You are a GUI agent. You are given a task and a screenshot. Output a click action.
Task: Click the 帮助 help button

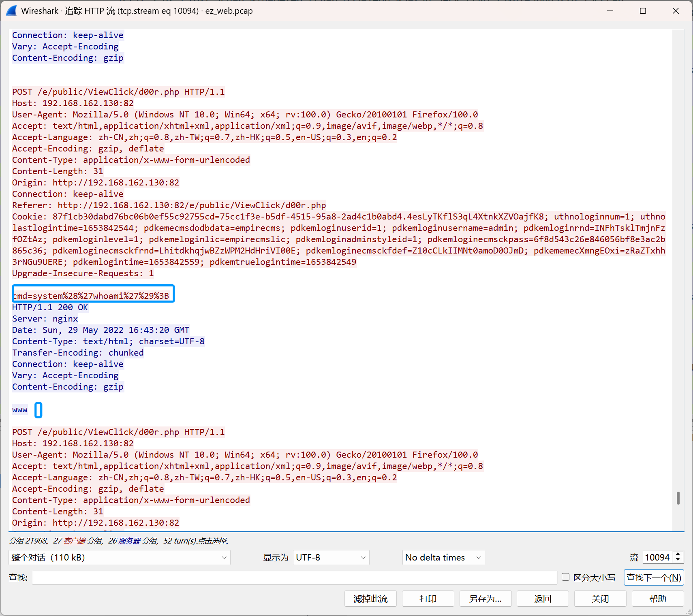pyautogui.click(x=658, y=599)
